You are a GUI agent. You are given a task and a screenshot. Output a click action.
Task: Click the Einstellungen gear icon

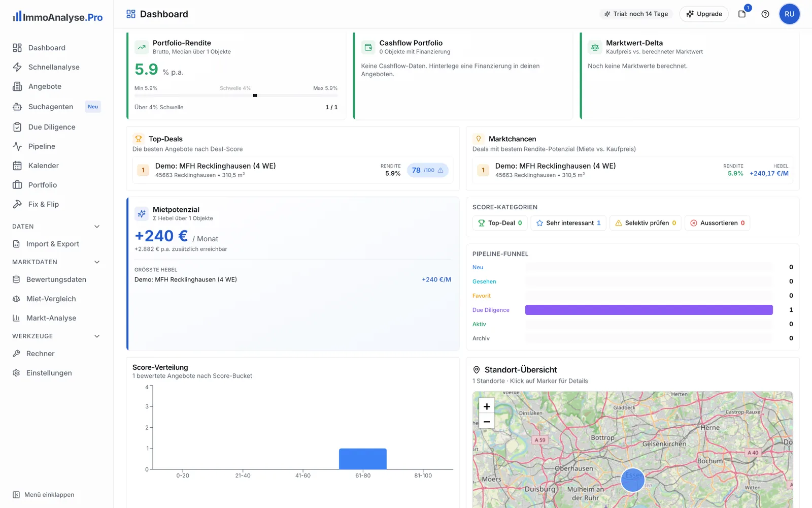pos(16,373)
